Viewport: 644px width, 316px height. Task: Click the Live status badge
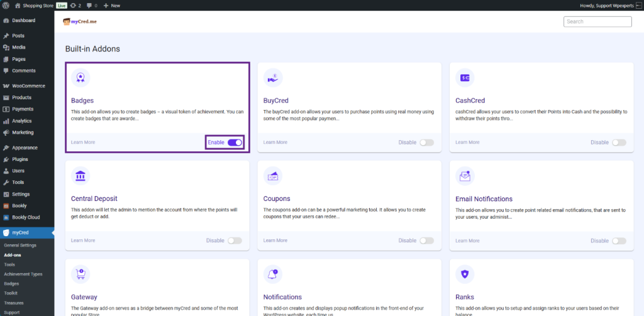(x=61, y=6)
